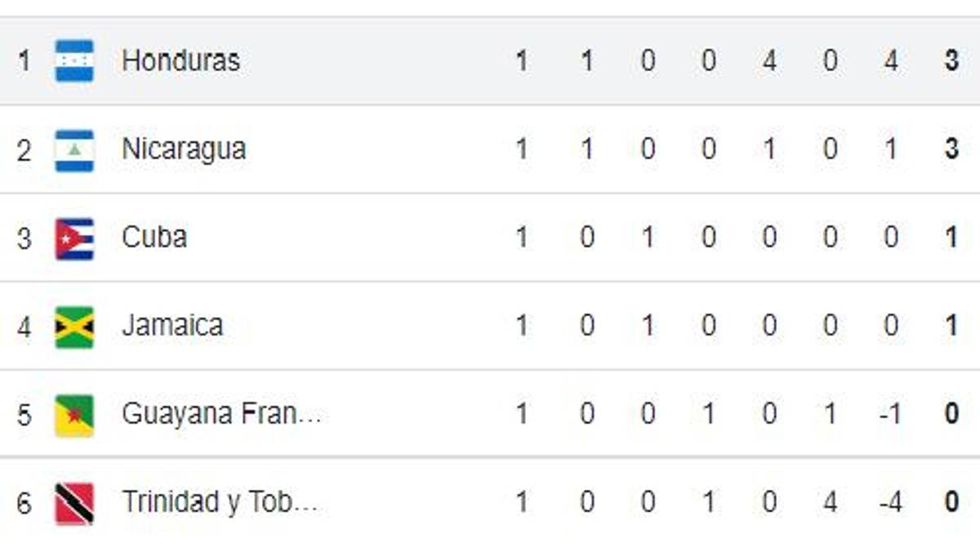Click the Jamaica flag icon
The width and height of the screenshot is (980, 557).
coord(74,327)
